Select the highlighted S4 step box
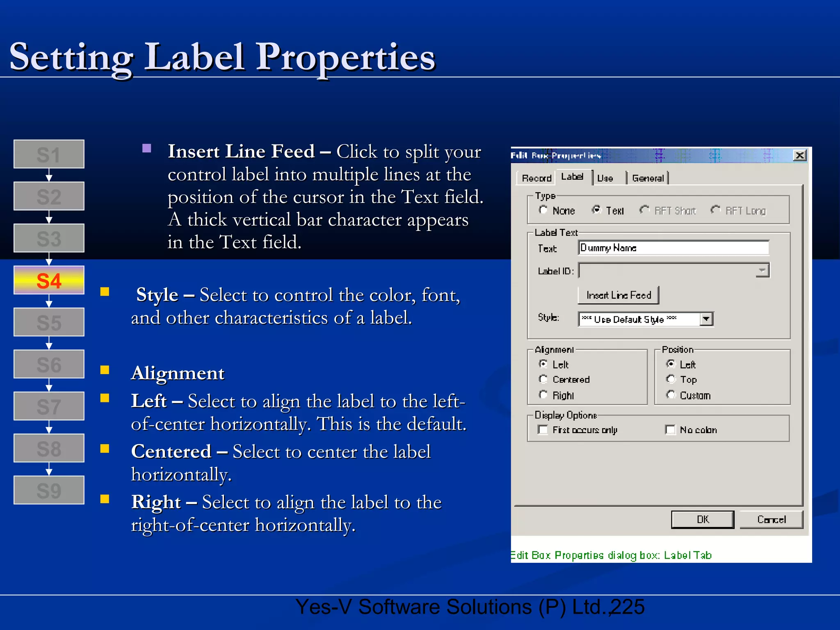840x630 pixels. 49,280
